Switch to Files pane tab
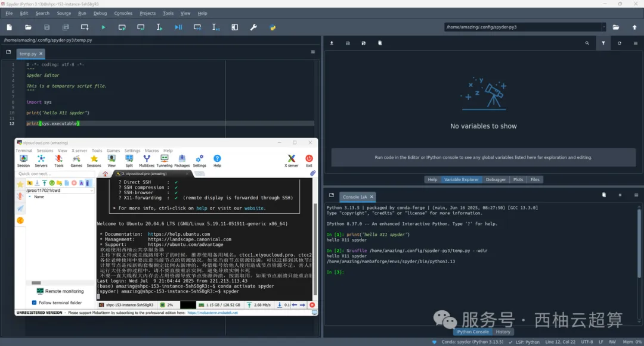This screenshot has height=346, width=644. 535,180
